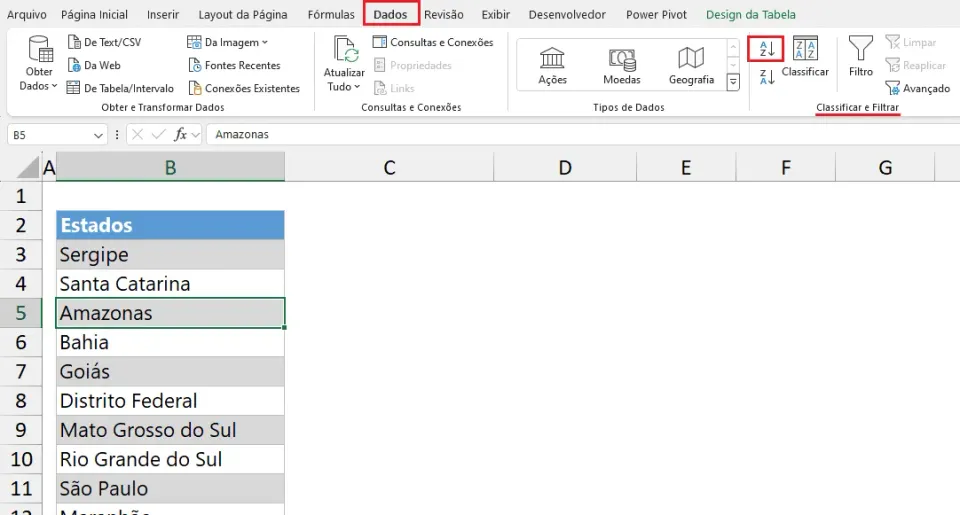Screen dimensions: 960x515
Task: Select column D header
Action: tap(565, 167)
